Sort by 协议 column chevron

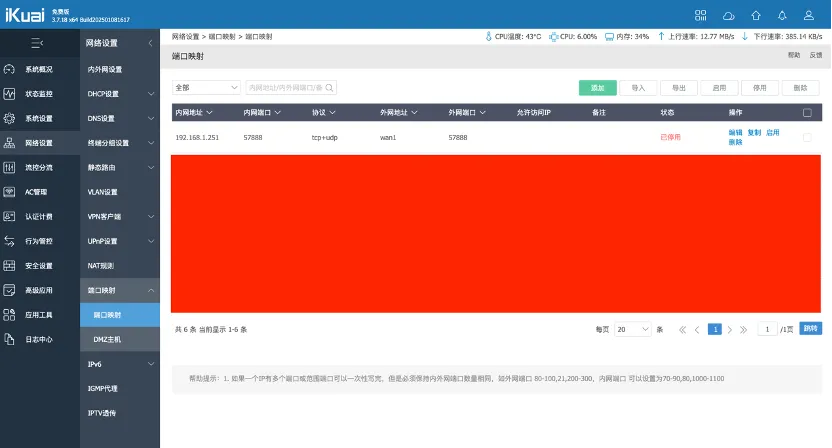coord(332,113)
